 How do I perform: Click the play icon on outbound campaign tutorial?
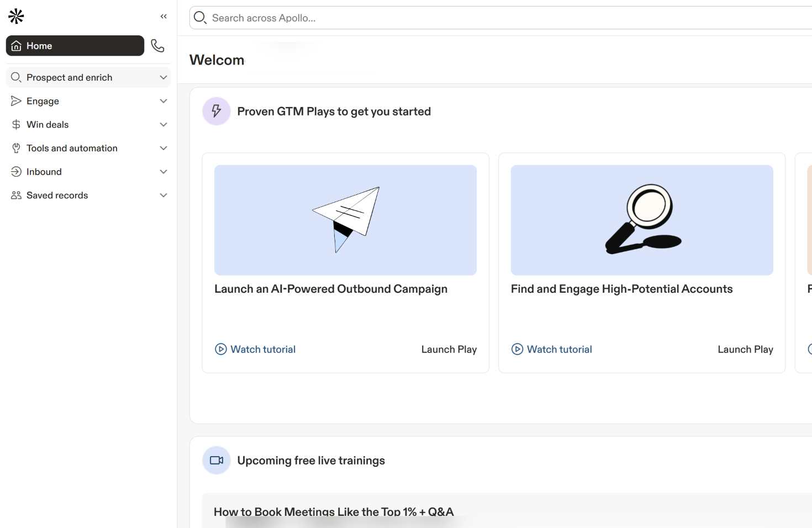click(221, 349)
